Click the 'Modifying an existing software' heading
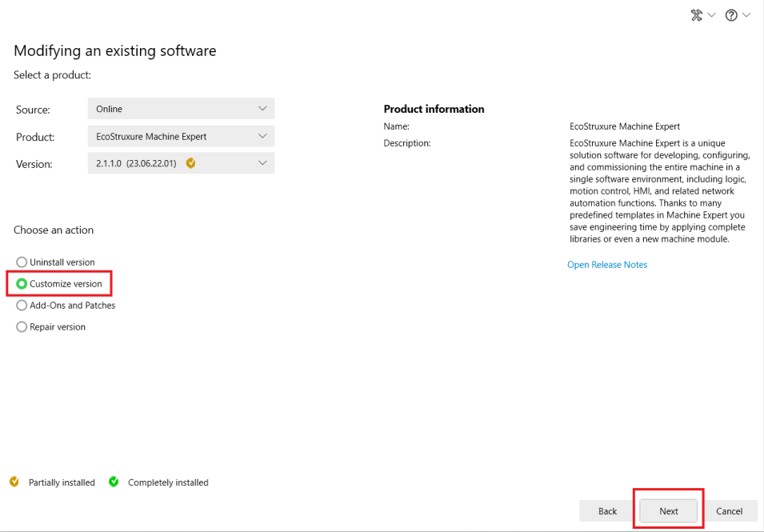764x532 pixels. pos(115,50)
